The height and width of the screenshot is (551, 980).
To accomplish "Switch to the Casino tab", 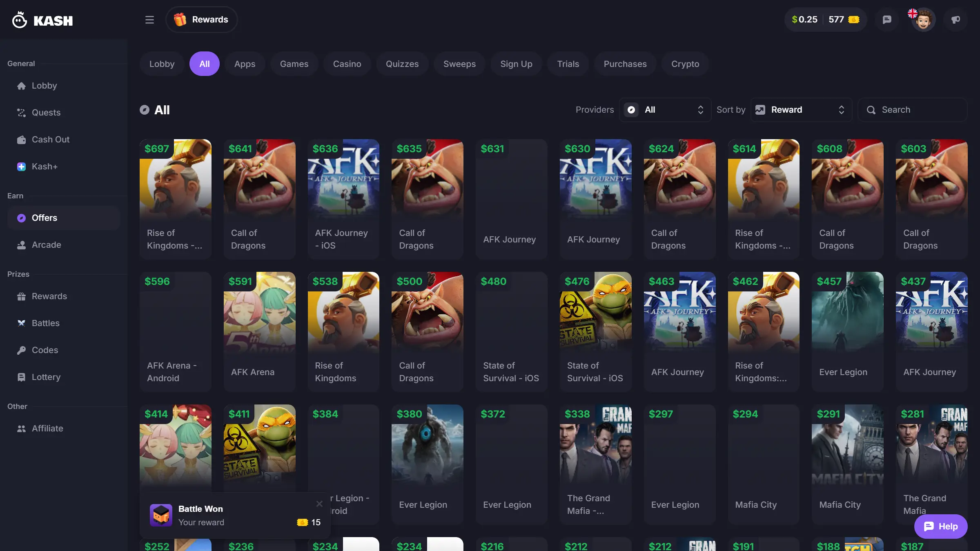I will pyautogui.click(x=347, y=64).
